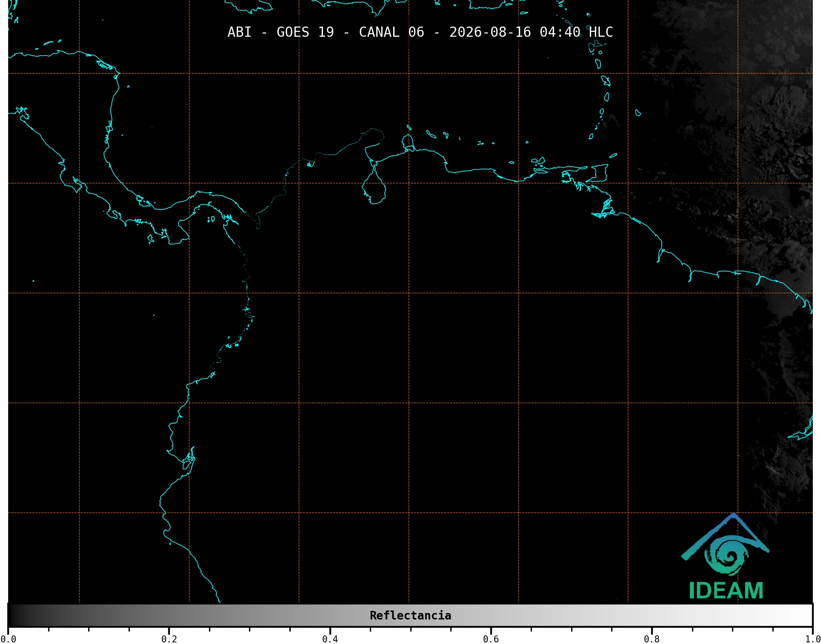Click the image title 'ABI - GOES 19 - CANAL 06'
The height and width of the screenshot is (644, 821).
(x=326, y=32)
